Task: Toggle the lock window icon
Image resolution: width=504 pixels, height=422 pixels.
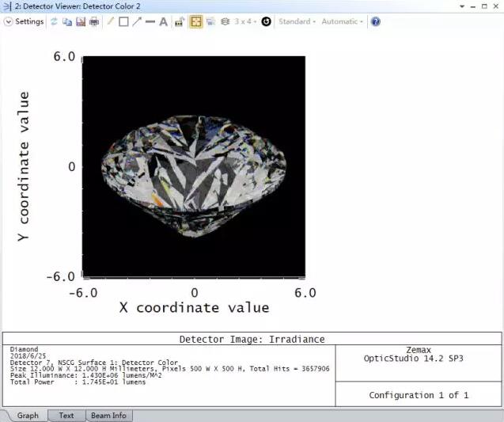Action: (180, 21)
